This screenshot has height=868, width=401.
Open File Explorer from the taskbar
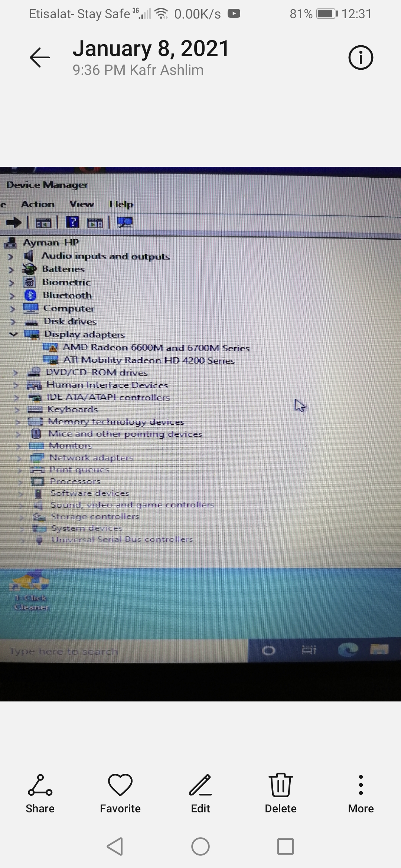click(379, 650)
